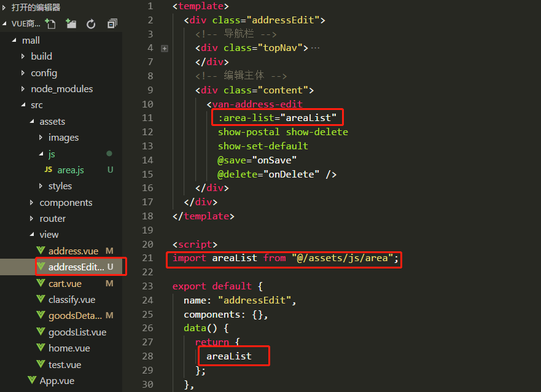Collapse the js folder
541x392 pixels.
click(x=41, y=154)
